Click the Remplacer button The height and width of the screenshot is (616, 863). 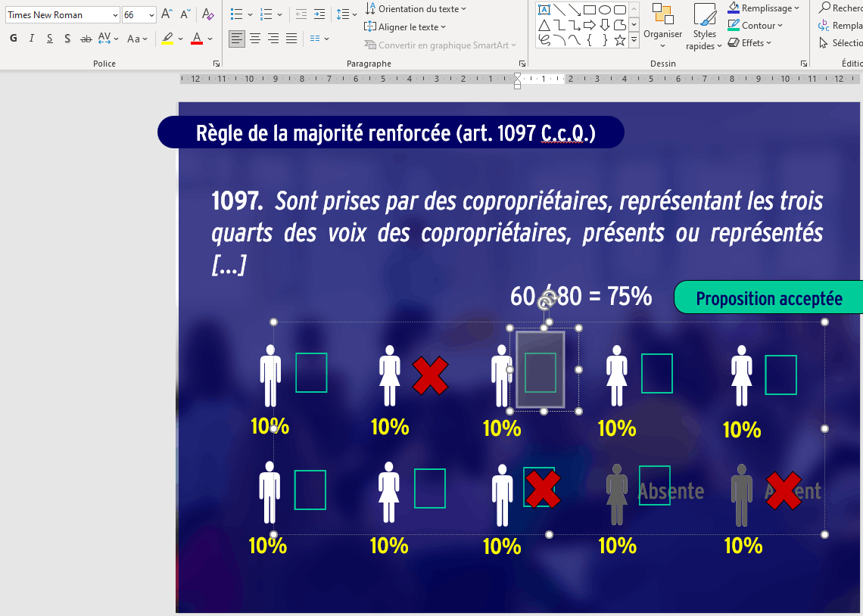tap(840, 25)
